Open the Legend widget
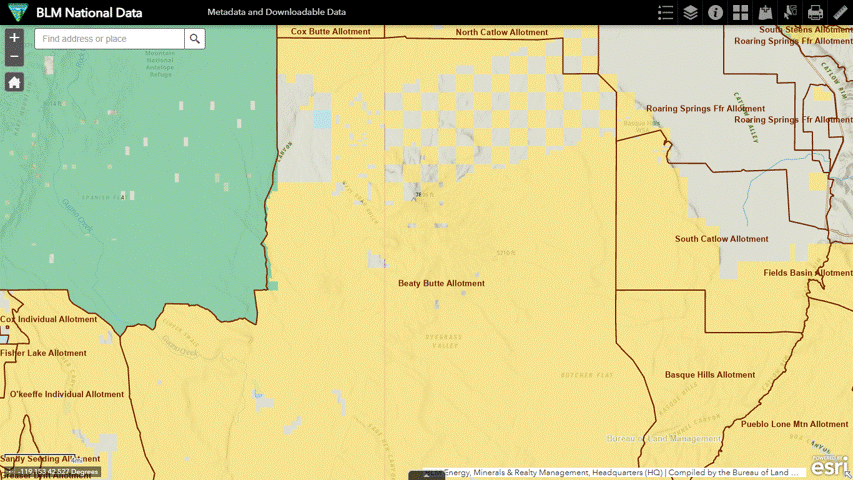The height and width of the screenshot is (480, 853). point(666,13)
